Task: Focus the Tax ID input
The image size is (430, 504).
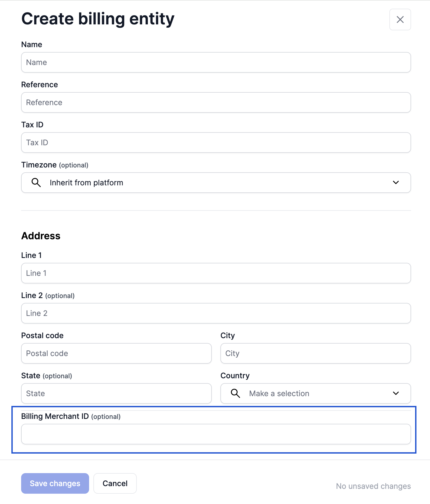Action: point(216,143)
